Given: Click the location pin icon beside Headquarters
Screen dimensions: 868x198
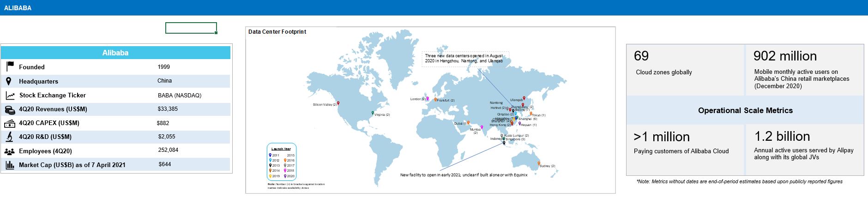Looking at the screenshot, I should (9, 81).
